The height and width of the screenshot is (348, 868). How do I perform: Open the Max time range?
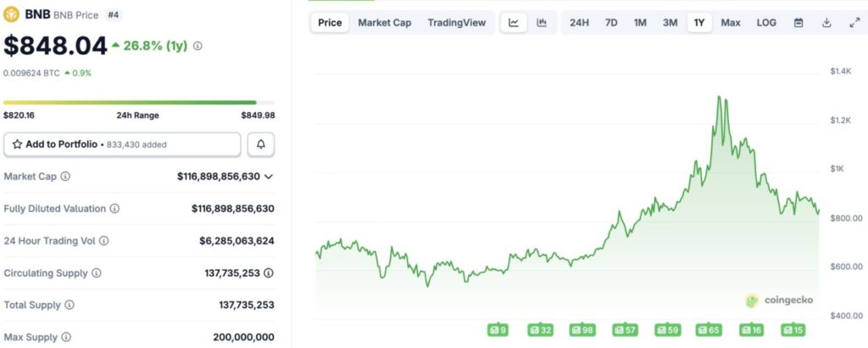click(731, 23)
